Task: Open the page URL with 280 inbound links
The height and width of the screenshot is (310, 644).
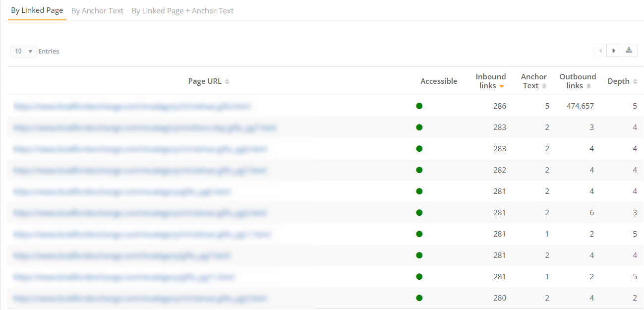Action: point(140,298)
